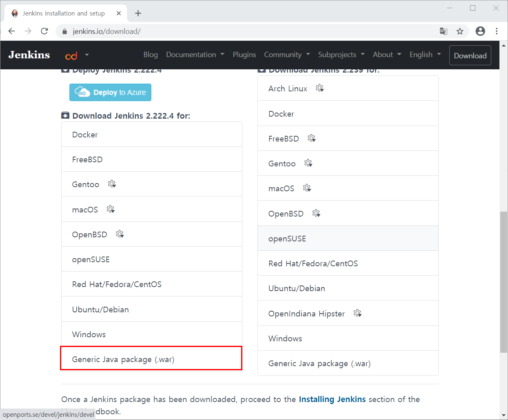Select Docker in the weekly list
The height and width of the screenshot is (420, 508).
(x=348, y=114)
